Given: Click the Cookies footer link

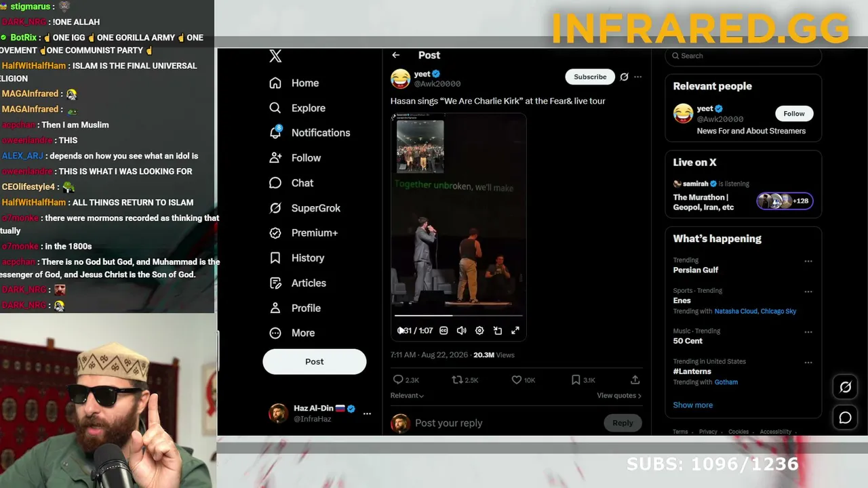Looking at the screenshot, I should [738, 432].
